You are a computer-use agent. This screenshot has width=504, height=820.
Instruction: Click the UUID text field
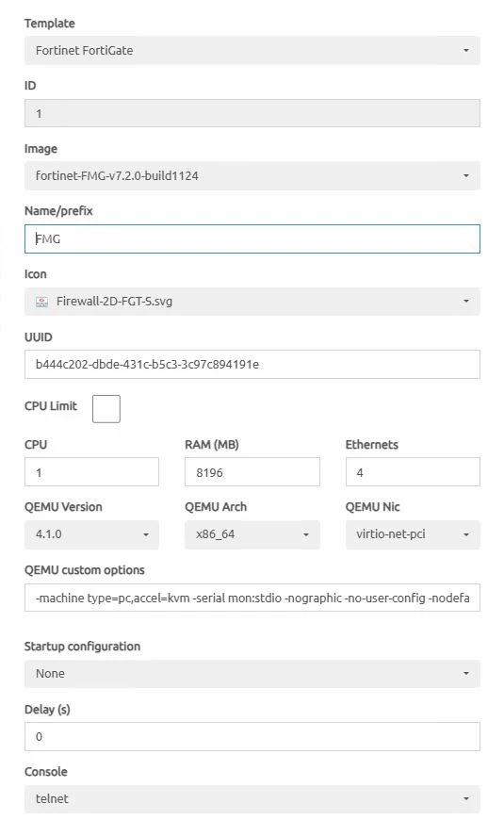pyautogui.click(x=252, y=365)
